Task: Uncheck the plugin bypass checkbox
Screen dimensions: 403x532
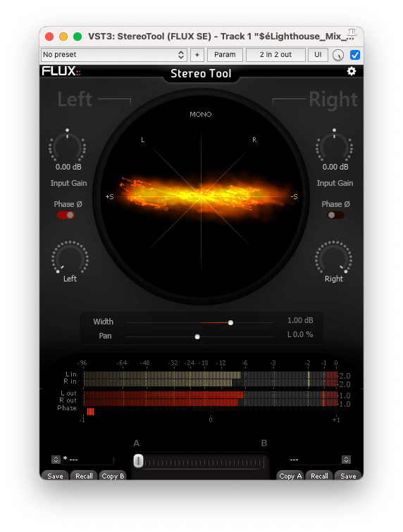Action: (x=355, y=55)
